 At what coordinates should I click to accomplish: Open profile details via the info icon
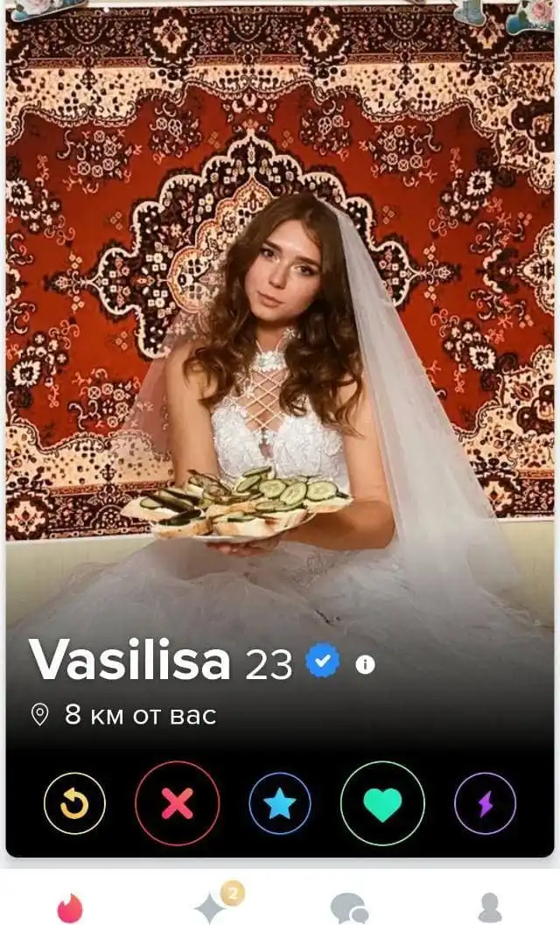tap(365, 665)
